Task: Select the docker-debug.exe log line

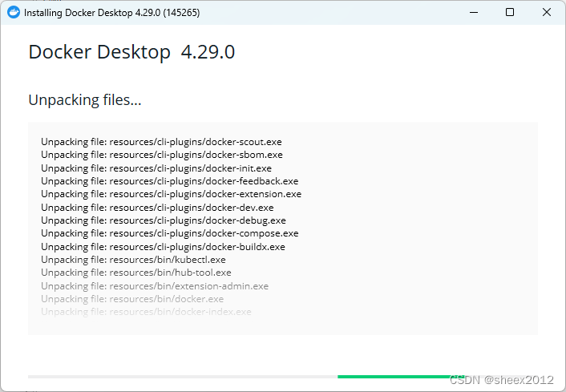Action: [x=164, y=220]
